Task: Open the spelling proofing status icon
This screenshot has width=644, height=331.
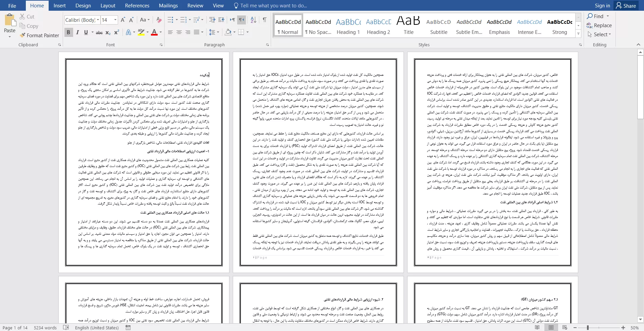Action: [x=66, y=327]
